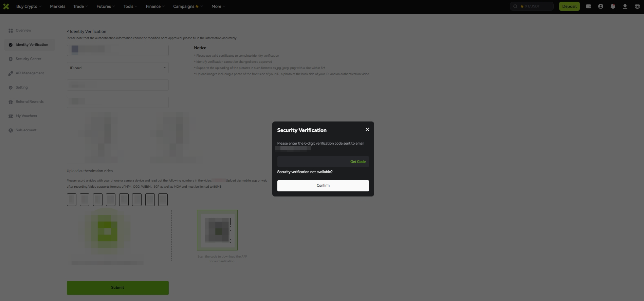
Task: Click the download app icon
Action: [x=625, y=6]
